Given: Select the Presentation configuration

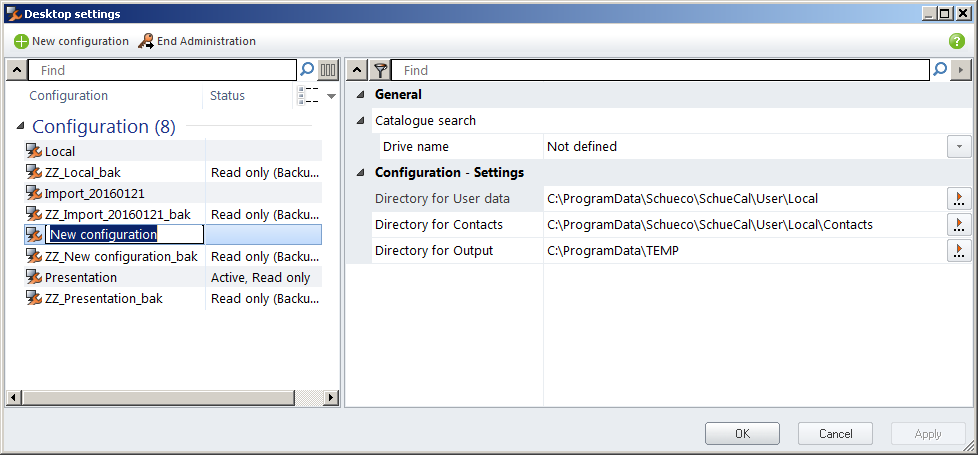Looking at the screenshot, I should point(80,277).
